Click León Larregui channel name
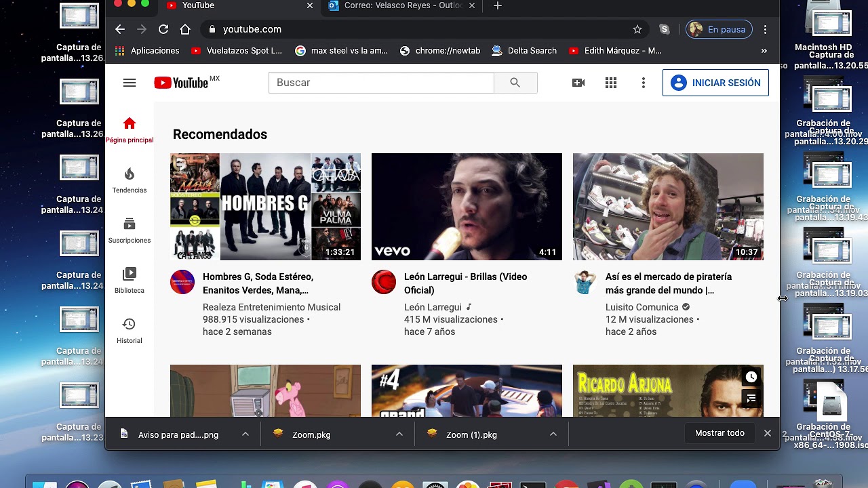The width and height of the screenshot is (868, 488). click(433, 307)
